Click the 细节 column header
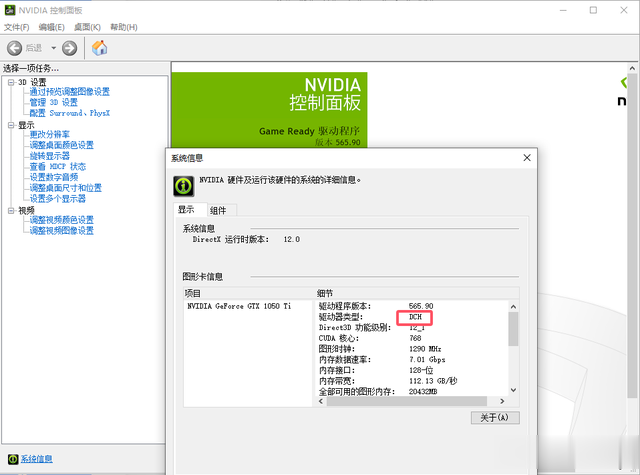Viewport: 640px width, 475px height. click(417, 293)
